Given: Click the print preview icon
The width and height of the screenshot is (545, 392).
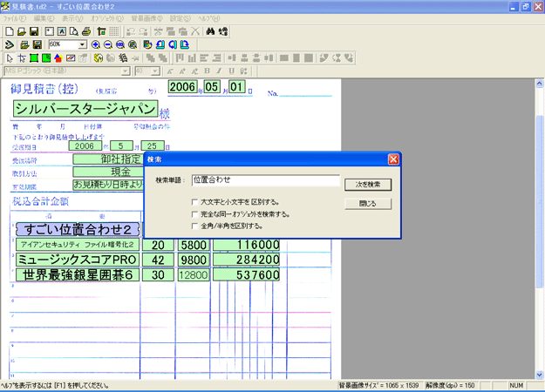Looking at the screenshot, I should [74, 31].
